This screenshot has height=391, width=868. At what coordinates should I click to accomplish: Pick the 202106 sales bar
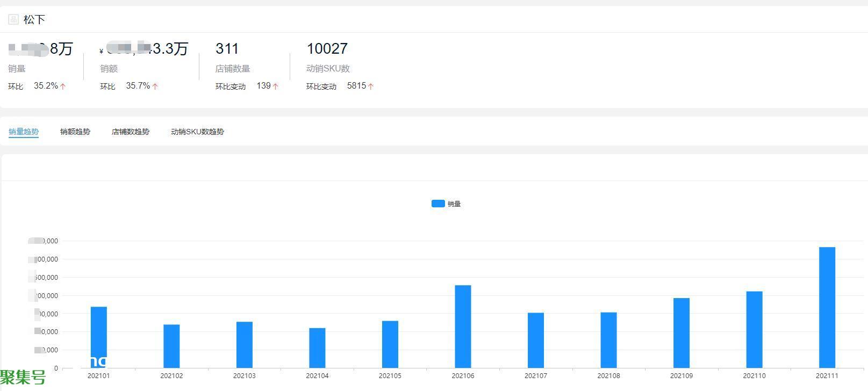463,327
